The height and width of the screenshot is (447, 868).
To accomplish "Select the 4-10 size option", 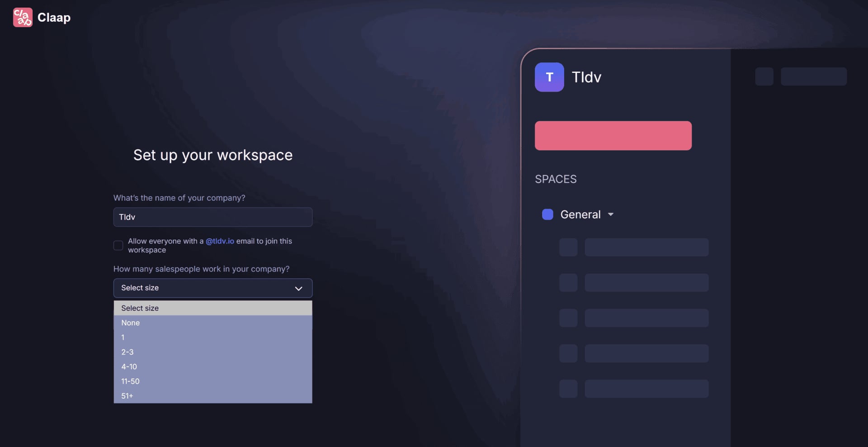I will point(213,366).
